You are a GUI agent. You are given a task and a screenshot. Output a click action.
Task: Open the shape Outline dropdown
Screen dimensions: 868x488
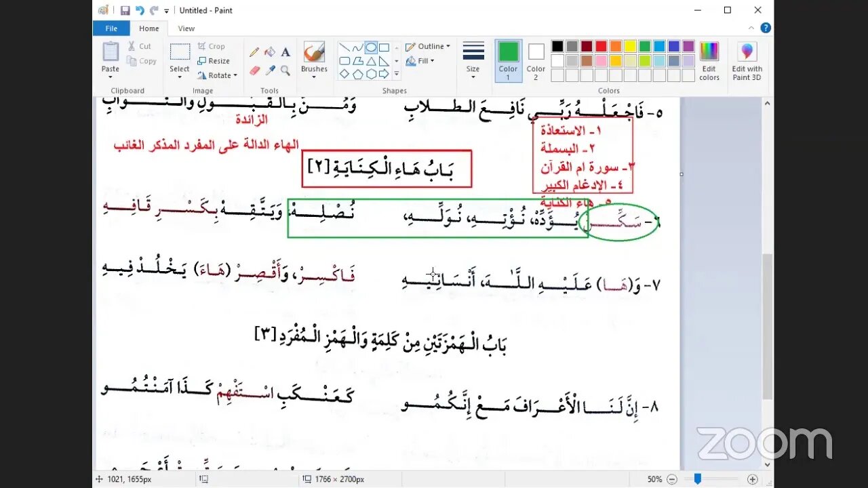tap(428, 46)
